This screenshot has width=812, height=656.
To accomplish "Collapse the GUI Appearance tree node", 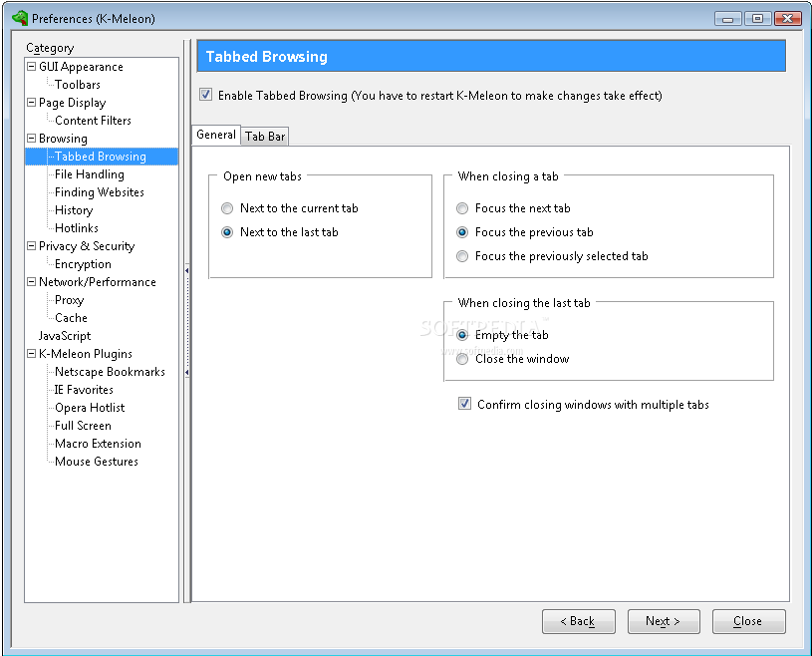I will click(31, 67).
